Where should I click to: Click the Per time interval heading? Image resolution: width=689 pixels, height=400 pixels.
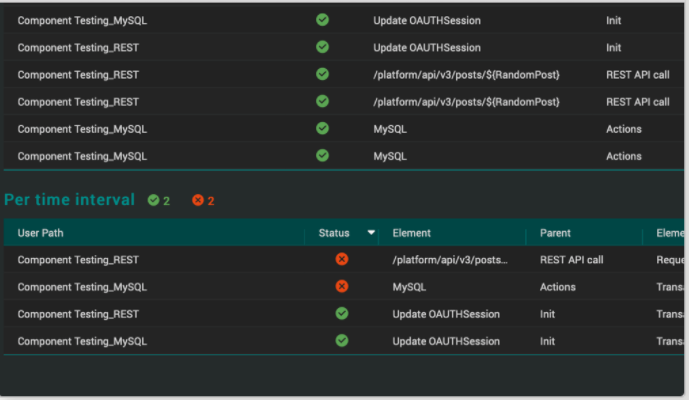click(x=69, y=200)
